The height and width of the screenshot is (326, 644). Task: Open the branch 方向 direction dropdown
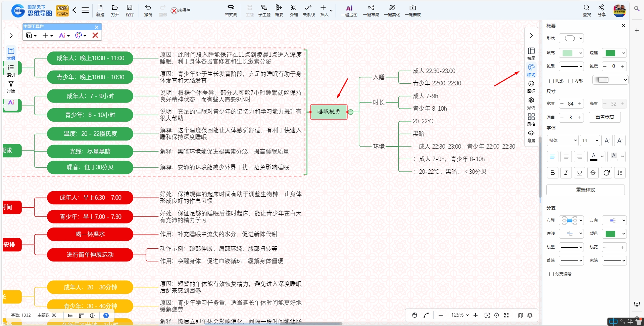click(614, 220)
